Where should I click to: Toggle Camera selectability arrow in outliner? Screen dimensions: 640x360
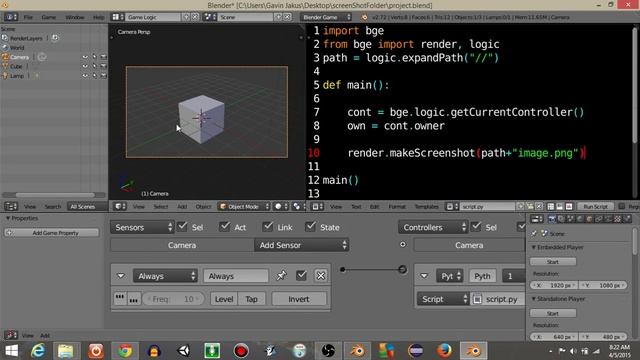pyautogui.click(x=94, y=57)
